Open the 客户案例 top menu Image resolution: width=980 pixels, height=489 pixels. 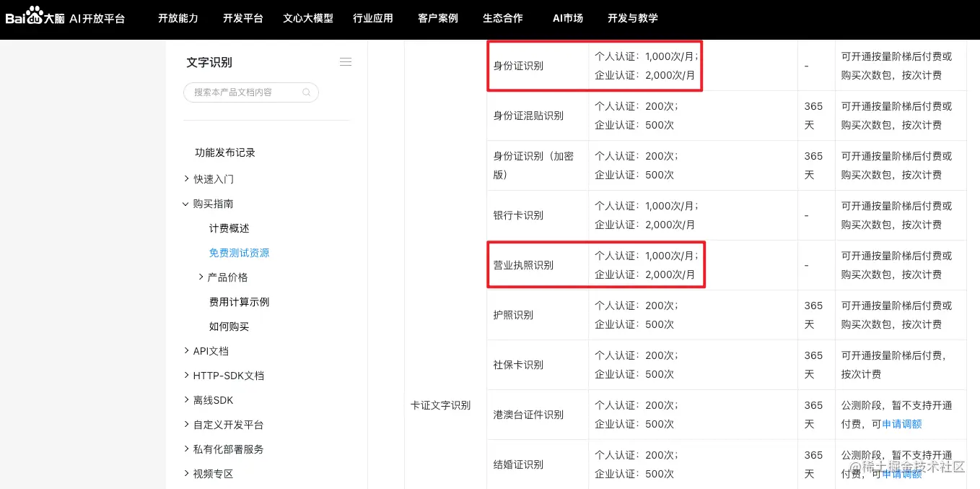[438, 18]
